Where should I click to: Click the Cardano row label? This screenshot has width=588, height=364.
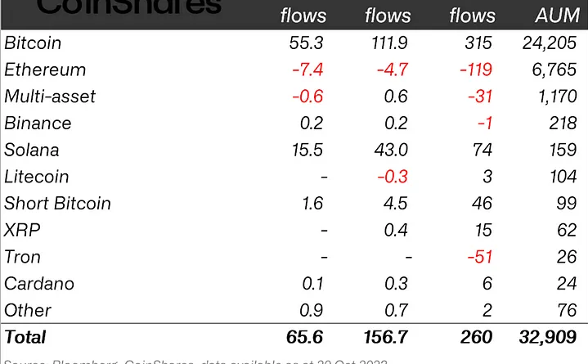(39, 284)
